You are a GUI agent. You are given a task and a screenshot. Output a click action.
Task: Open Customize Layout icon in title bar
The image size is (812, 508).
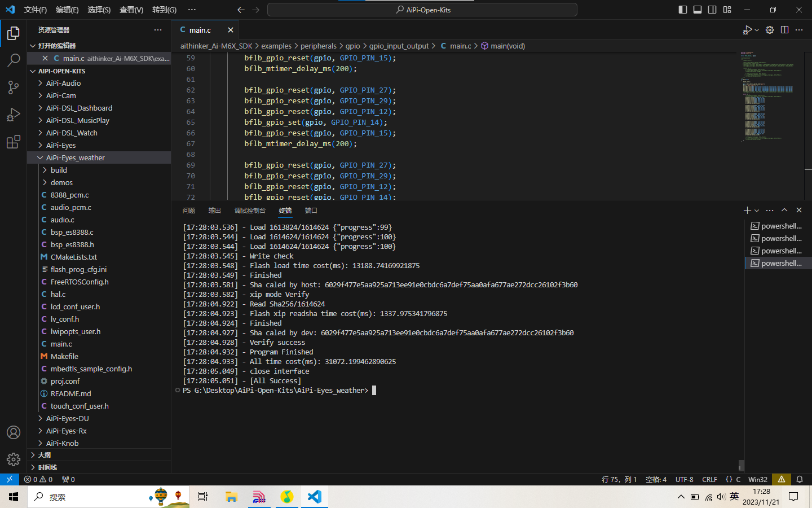[727, 10]
